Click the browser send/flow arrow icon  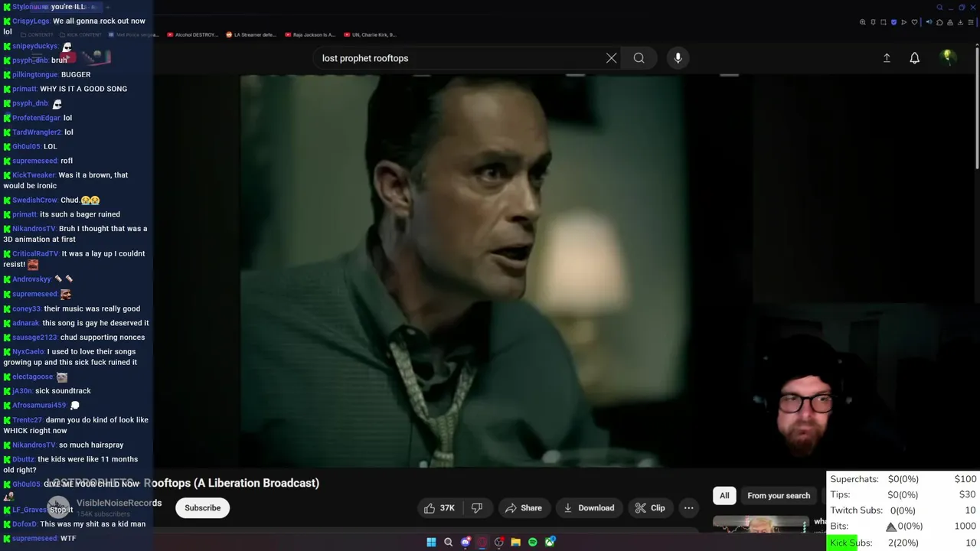(904, 22)
